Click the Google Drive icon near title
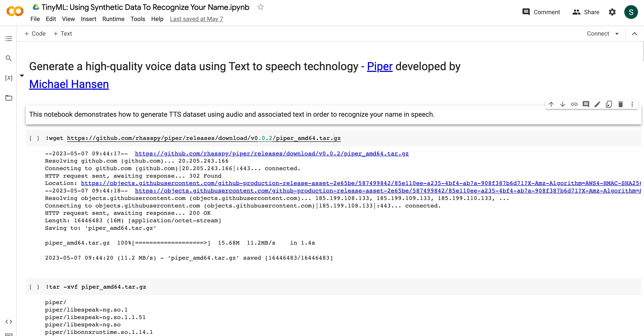The width and height of the screenshot is (644, 336). point(36,7)
